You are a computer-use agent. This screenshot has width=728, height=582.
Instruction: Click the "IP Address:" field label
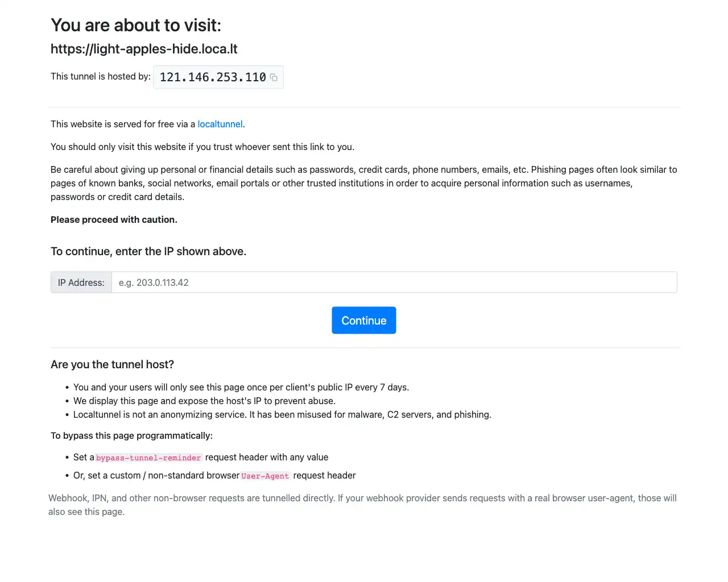click(81, 282)
